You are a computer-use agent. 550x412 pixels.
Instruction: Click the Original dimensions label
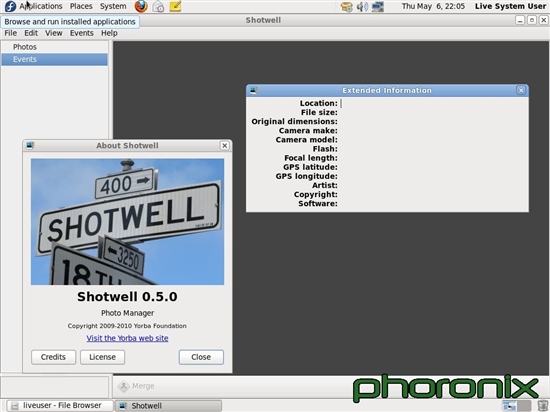(x=294, y=121)
